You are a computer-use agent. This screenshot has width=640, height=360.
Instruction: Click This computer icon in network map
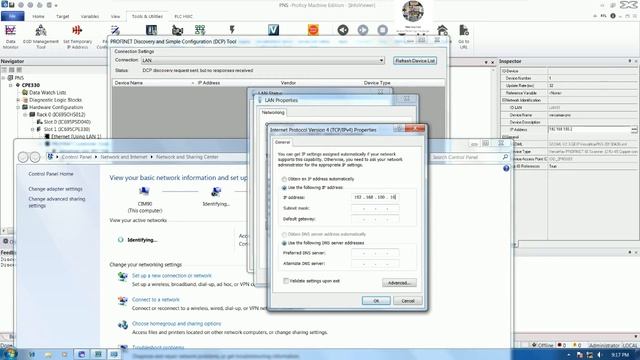click(x=144, y=191)
